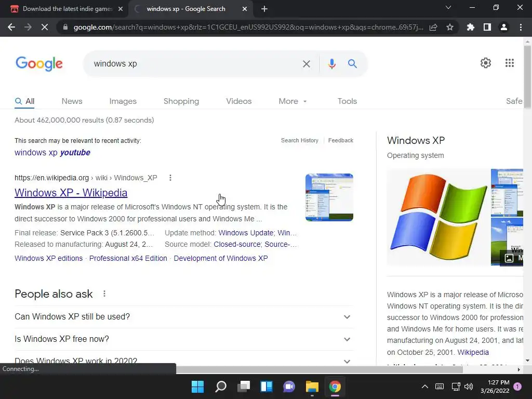Go back using the browser back arrow
Image resolution: width=532 pixels, height=399 pixels.
pos(11,27)
